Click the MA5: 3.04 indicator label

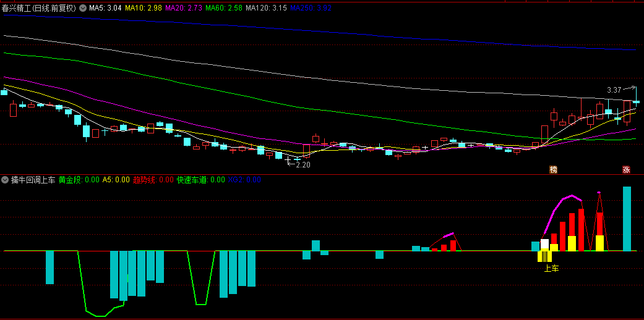[x=105, y=8]
